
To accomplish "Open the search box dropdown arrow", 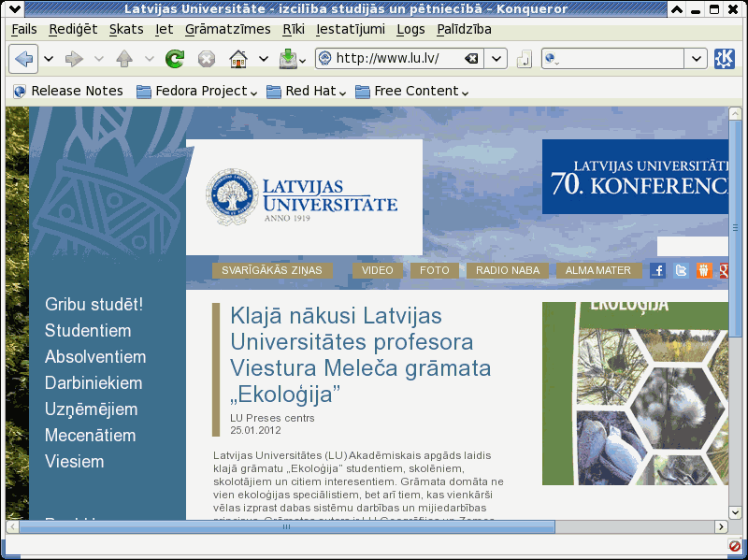I will 697,59.
